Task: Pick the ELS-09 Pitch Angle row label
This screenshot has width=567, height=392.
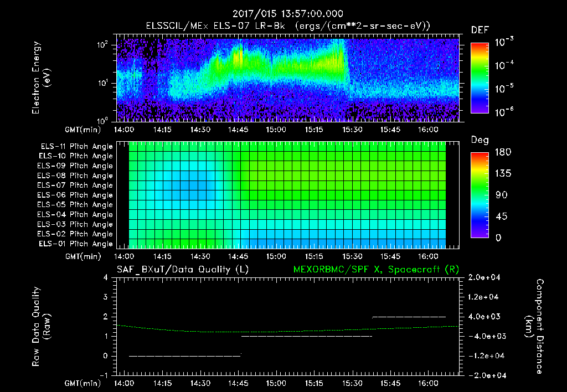Action: (75, 166)
